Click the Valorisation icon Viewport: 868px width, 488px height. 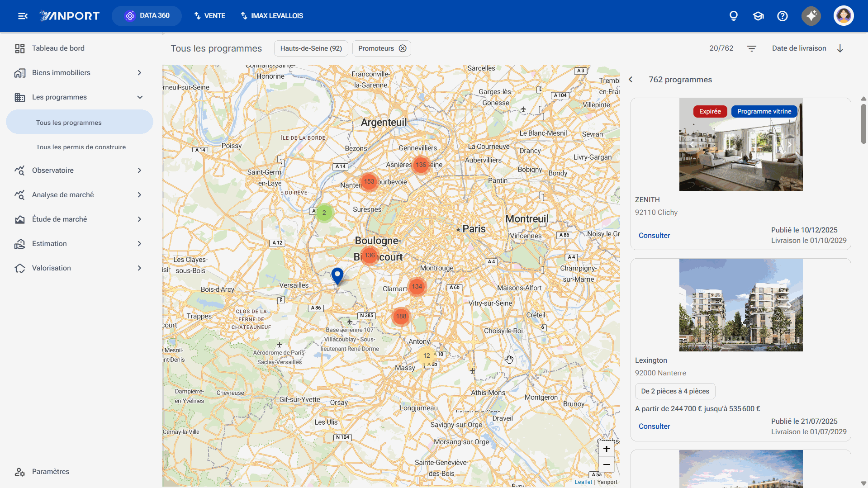[19, 268]
